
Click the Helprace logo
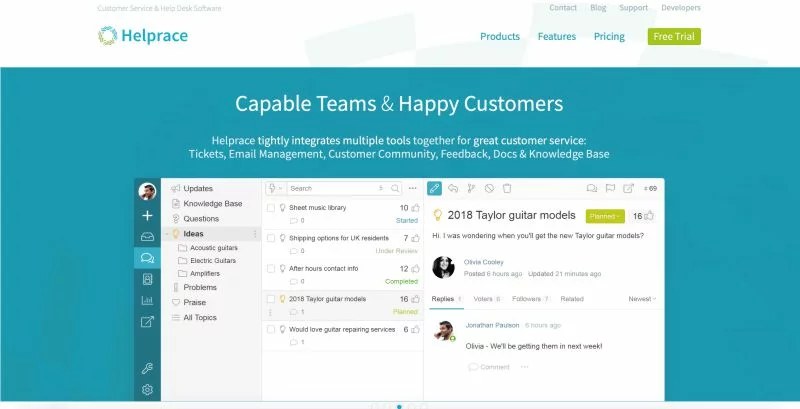click(x=143, y=36)
